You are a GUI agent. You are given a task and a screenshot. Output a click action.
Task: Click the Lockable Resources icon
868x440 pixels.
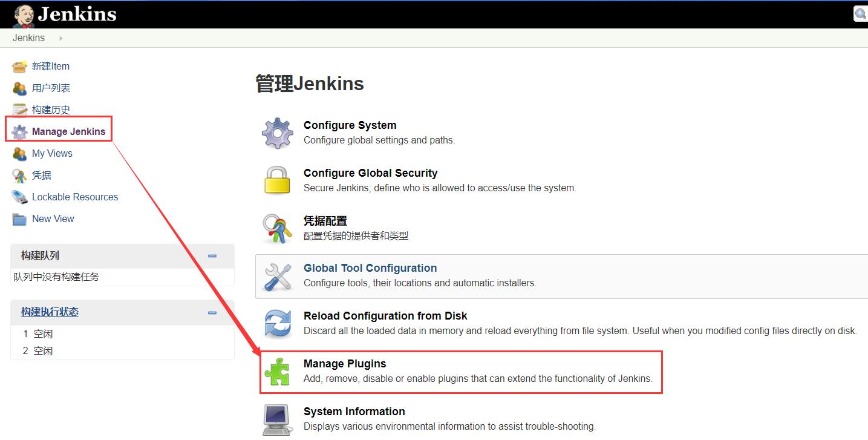19,197
